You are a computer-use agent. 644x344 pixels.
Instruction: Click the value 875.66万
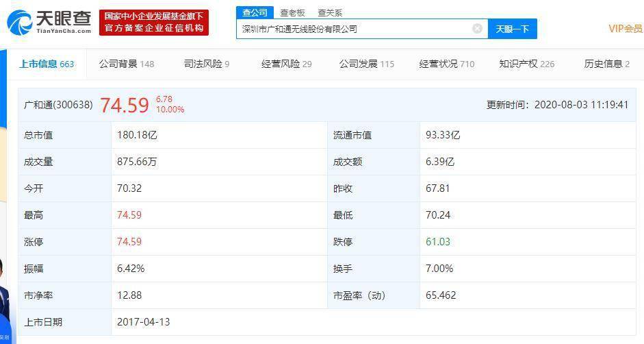[137, 162]
